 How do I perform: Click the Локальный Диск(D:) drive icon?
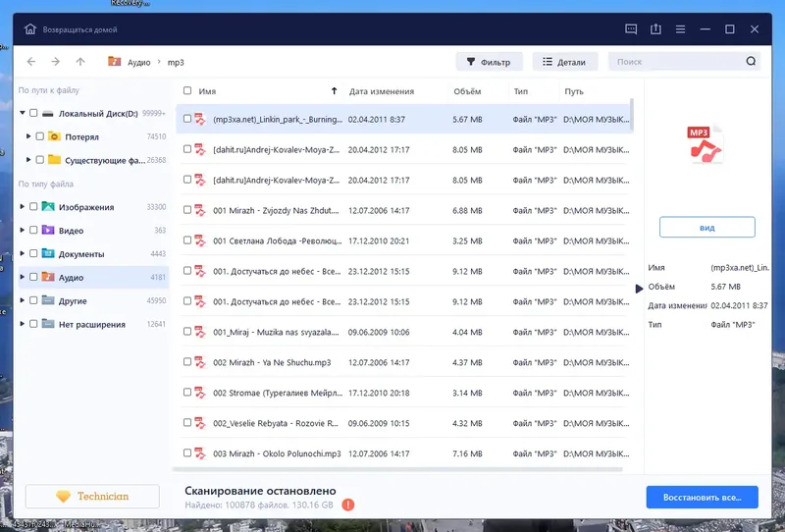(47, 114)
